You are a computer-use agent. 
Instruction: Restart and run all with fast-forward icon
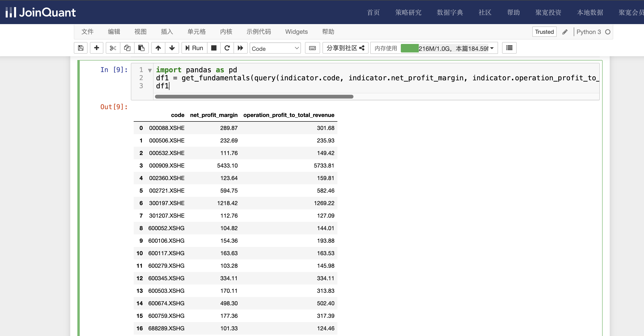click(240, 48)
